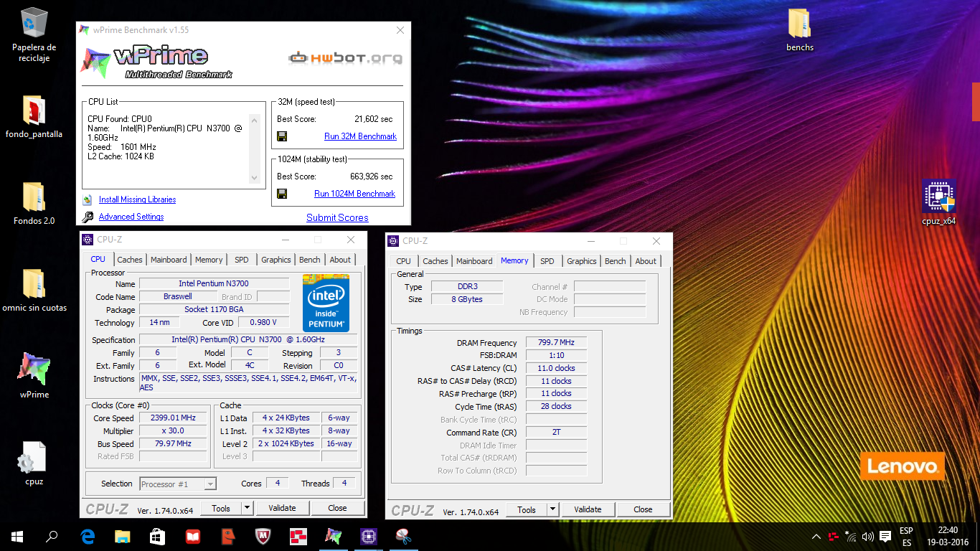Viewport: 980px width, 551px height.
Task: Open the Action Center notifications icon
Action: pyautogui.click(x=885, y=536)
